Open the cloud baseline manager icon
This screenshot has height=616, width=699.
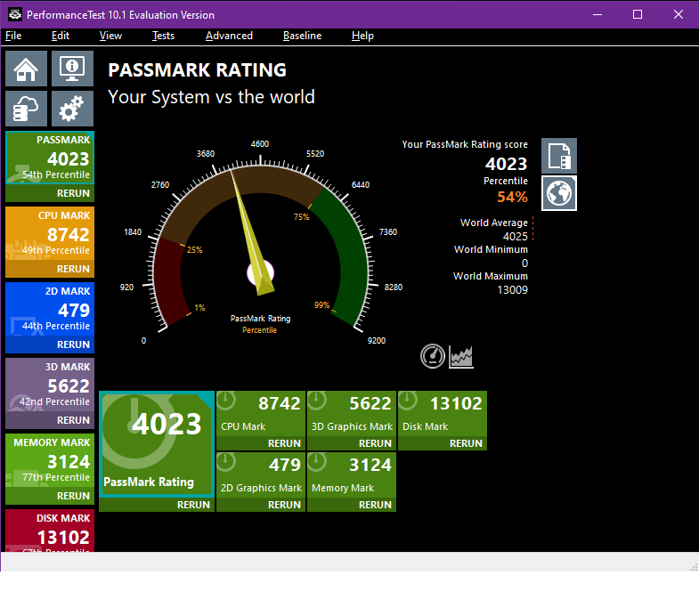click(26, 109)
